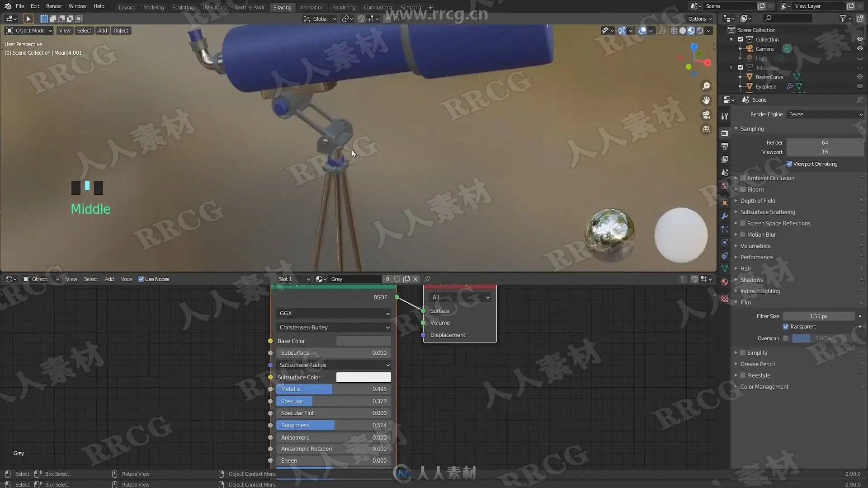The image size is (868, 488).
Task: Click the pan view hand icon
Action: coord(706,100)
